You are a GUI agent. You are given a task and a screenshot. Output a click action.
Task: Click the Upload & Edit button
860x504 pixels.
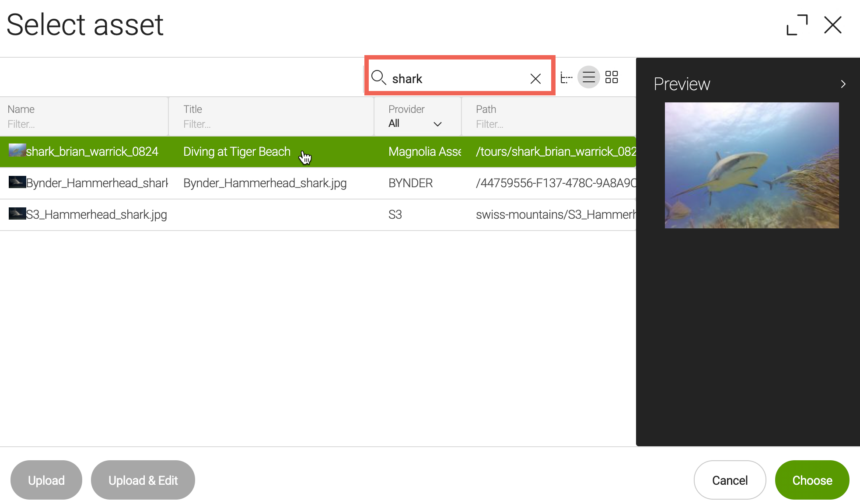(x=143, y=480)
